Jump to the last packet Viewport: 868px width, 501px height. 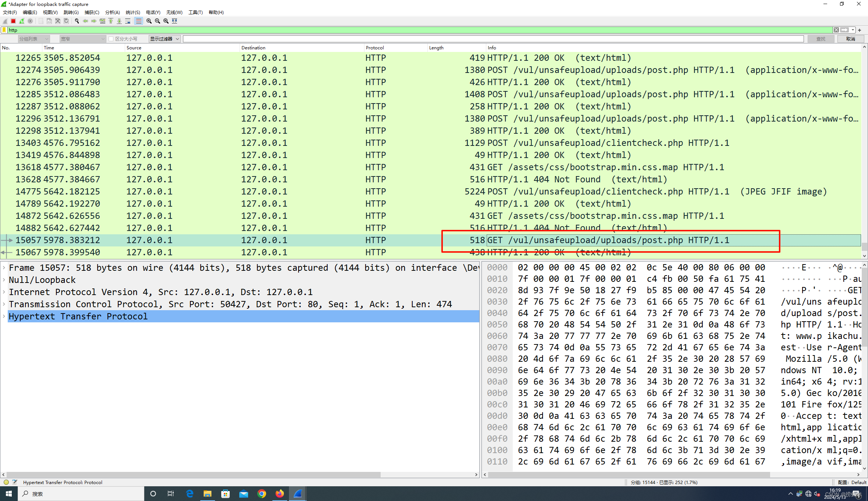point(119,21)
